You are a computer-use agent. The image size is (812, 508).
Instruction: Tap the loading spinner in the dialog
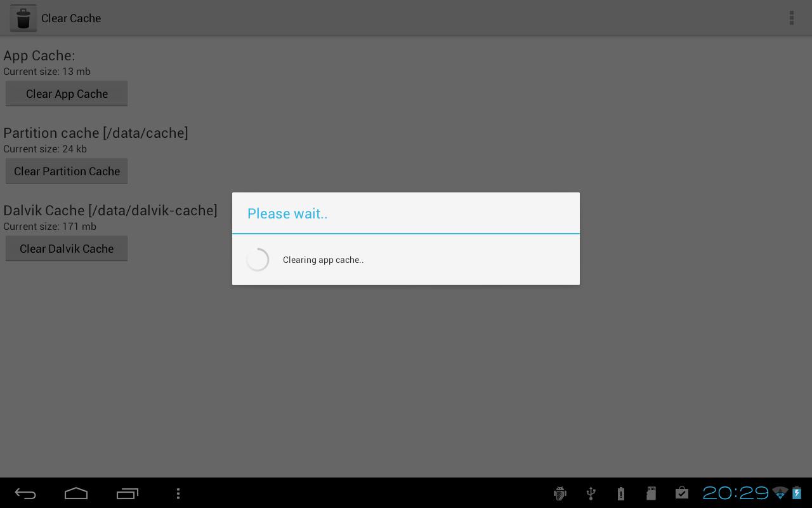tap(258, 260)
